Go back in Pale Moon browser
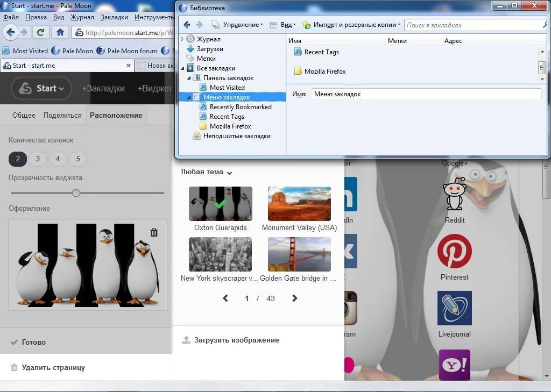 11,33
